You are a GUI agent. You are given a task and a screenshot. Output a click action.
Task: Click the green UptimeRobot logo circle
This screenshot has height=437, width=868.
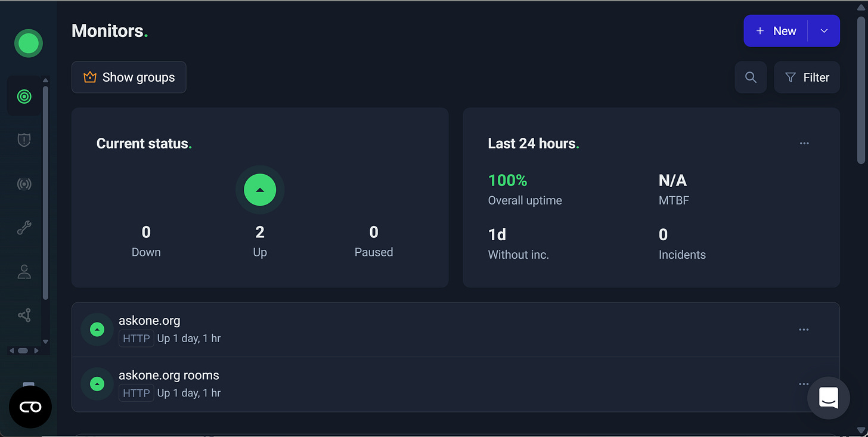pos(29,44)
